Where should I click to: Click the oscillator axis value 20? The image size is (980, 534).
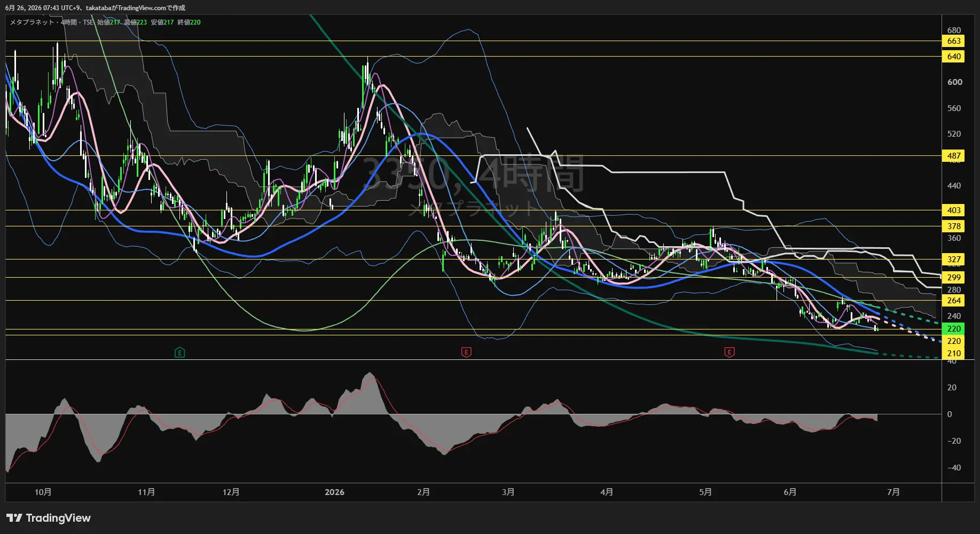point(952,388)
